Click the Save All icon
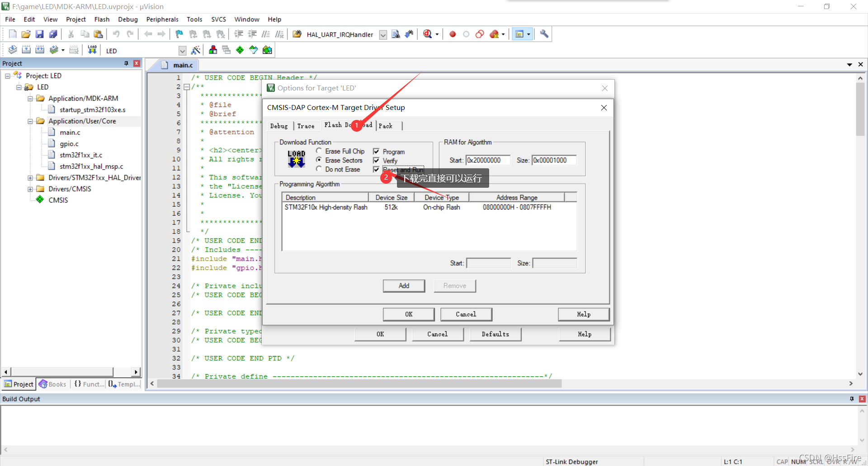 click(x=53, y=34)
